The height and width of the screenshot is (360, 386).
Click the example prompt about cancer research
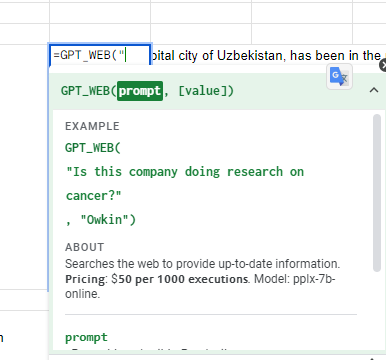185,184
